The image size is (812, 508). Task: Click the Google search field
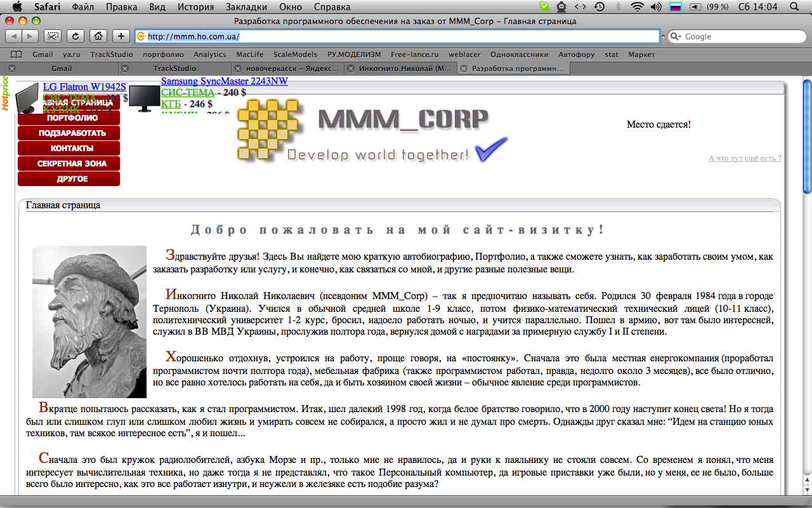(738, 37)
